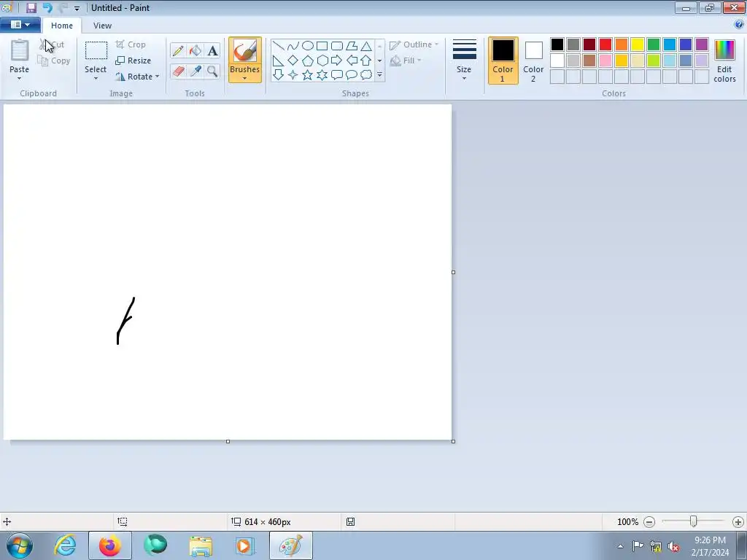Choose the Curve shape
Screen dimensions: 747x560
point(293,46)
